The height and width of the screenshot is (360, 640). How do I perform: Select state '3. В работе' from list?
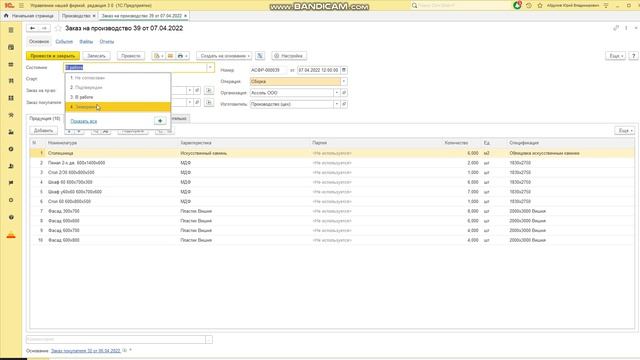tap(118, 97)
